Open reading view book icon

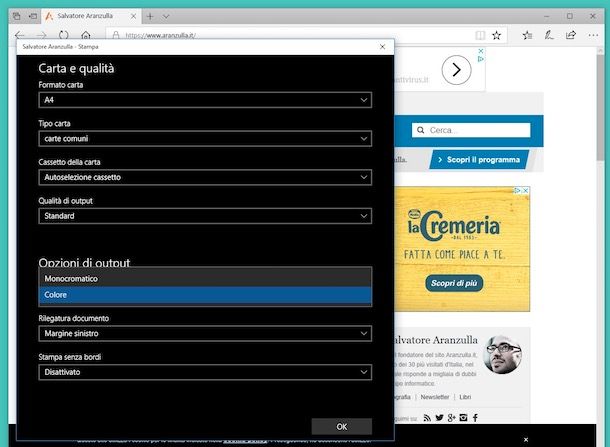[480, 36]
